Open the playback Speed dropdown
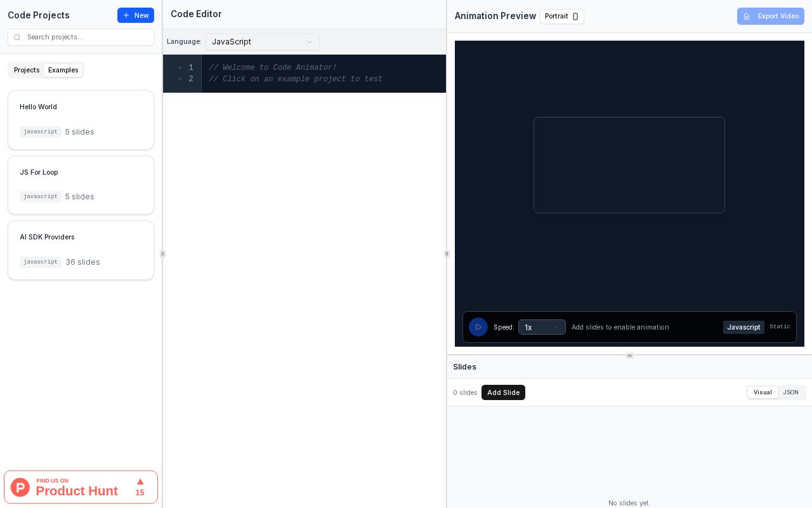 click(542, 327)
